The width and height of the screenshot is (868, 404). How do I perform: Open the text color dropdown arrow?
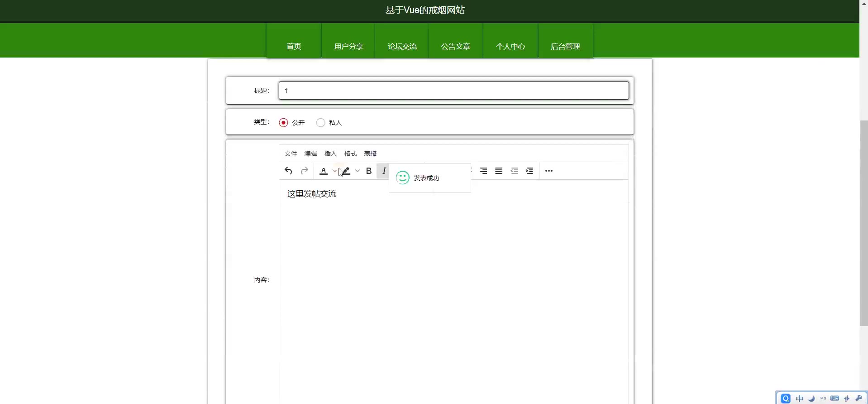click(334, 171)
